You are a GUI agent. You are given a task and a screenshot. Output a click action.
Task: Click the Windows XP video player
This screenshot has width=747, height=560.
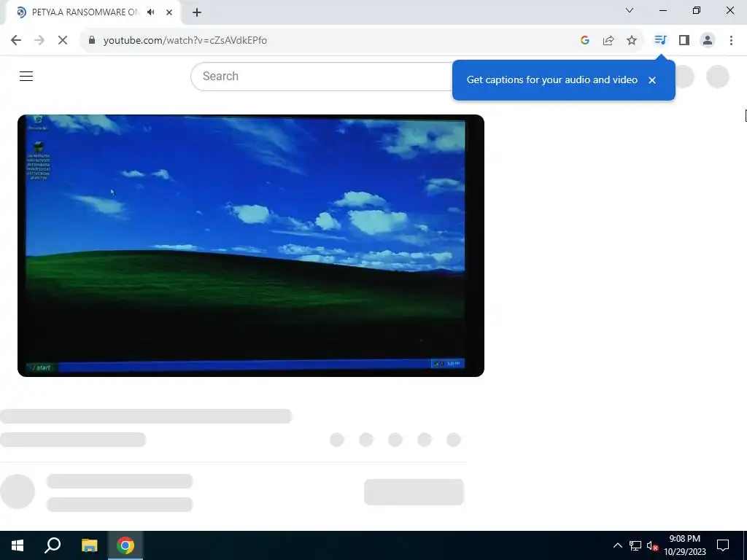click(251, 246)
